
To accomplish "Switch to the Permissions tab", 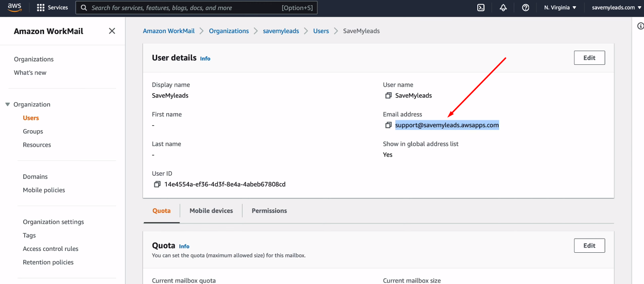I will coord(269,211).
